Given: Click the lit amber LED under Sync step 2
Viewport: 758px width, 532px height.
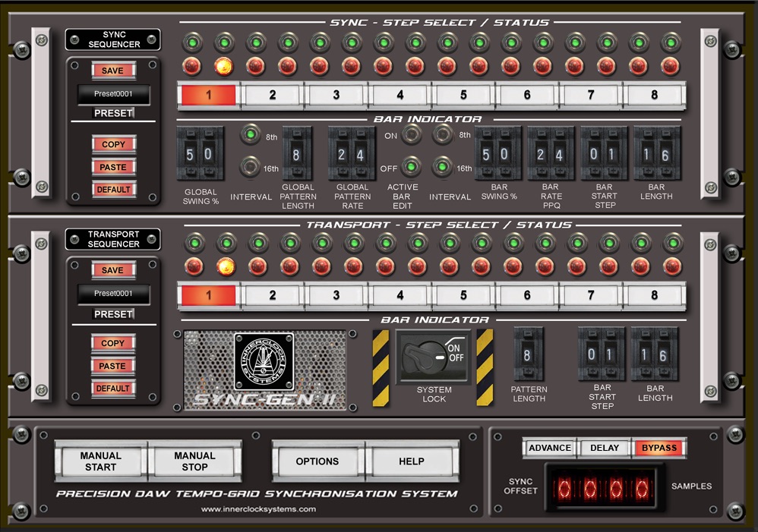Looking at the screenshot, I should (224, 65).
